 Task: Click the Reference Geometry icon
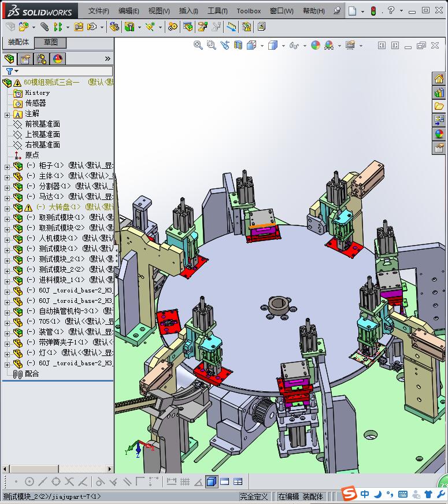click(x=150, y=27)
